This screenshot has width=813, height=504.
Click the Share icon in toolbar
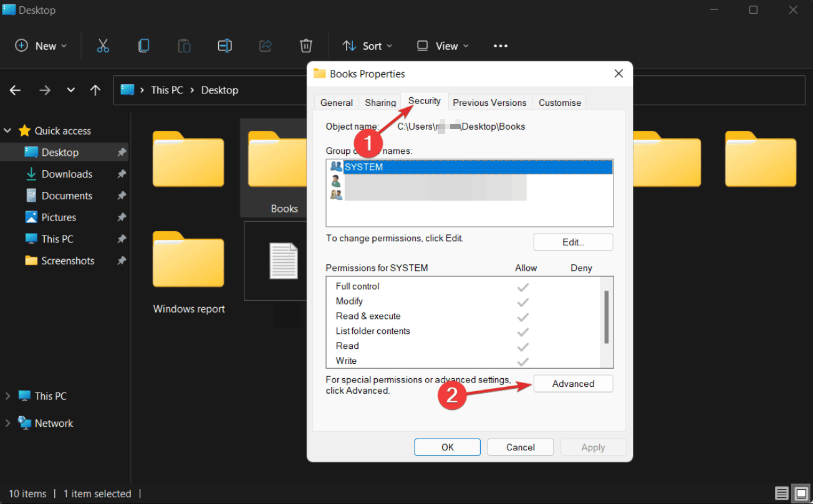(x=266, y=45)
